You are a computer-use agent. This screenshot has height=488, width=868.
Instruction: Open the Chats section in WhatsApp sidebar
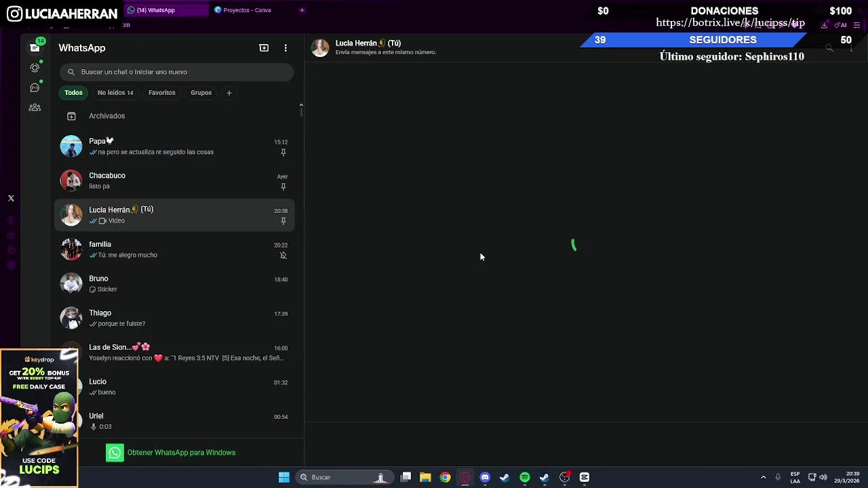(x=35, y=47)
